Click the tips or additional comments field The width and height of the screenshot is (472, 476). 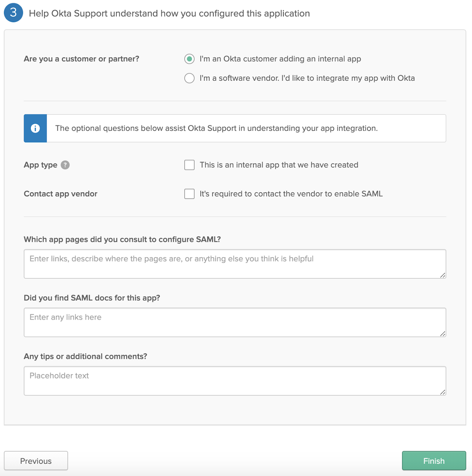(x=235, y=381)
